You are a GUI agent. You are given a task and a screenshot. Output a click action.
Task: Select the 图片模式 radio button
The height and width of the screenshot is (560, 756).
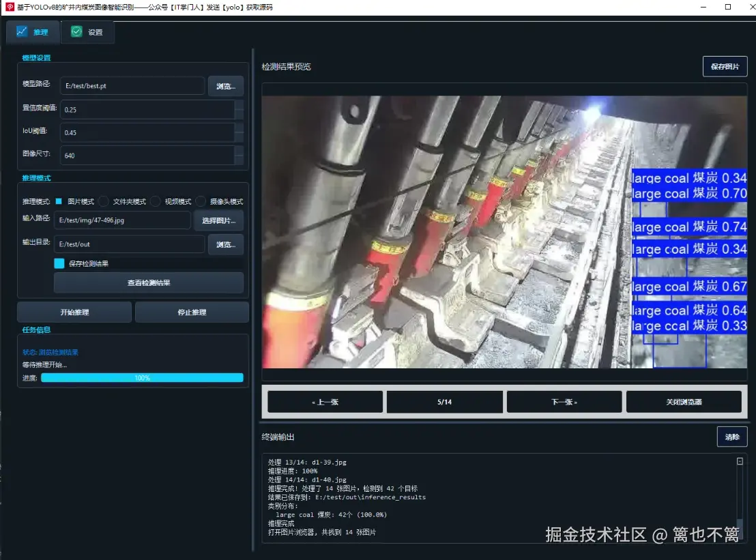[x=59, y=201]
